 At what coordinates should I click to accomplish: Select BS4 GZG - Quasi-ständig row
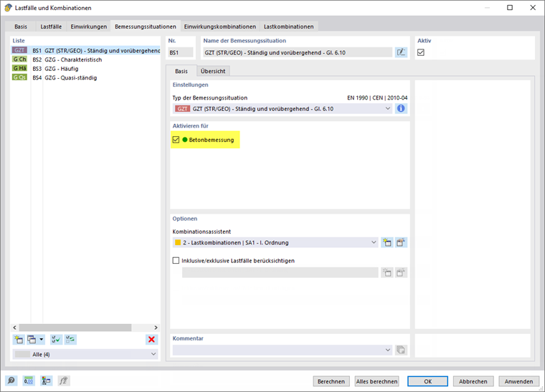85,77
